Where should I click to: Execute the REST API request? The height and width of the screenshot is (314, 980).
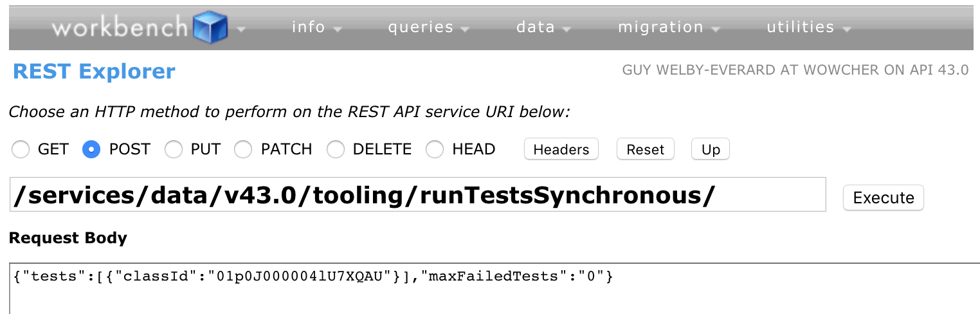[883, 198]
